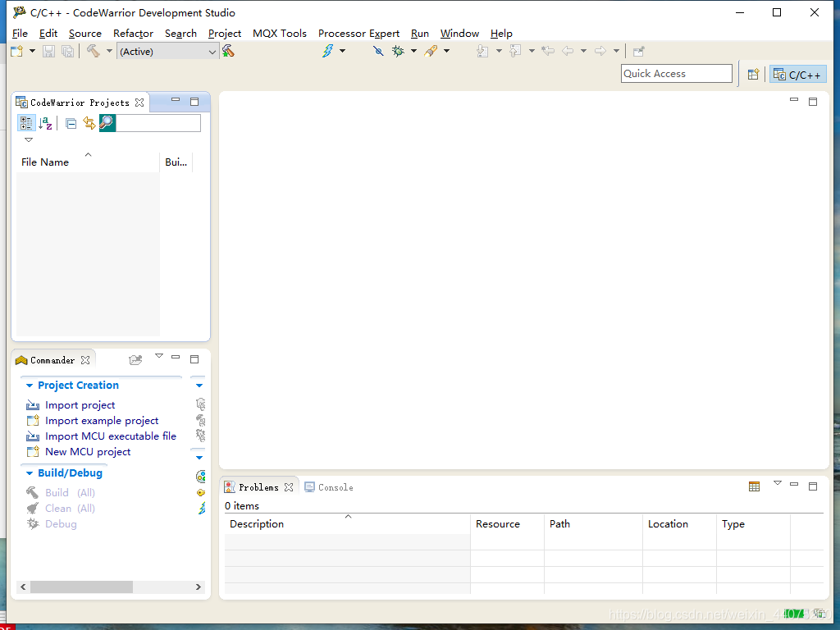Switch to the Console tab

coord(329,487)
